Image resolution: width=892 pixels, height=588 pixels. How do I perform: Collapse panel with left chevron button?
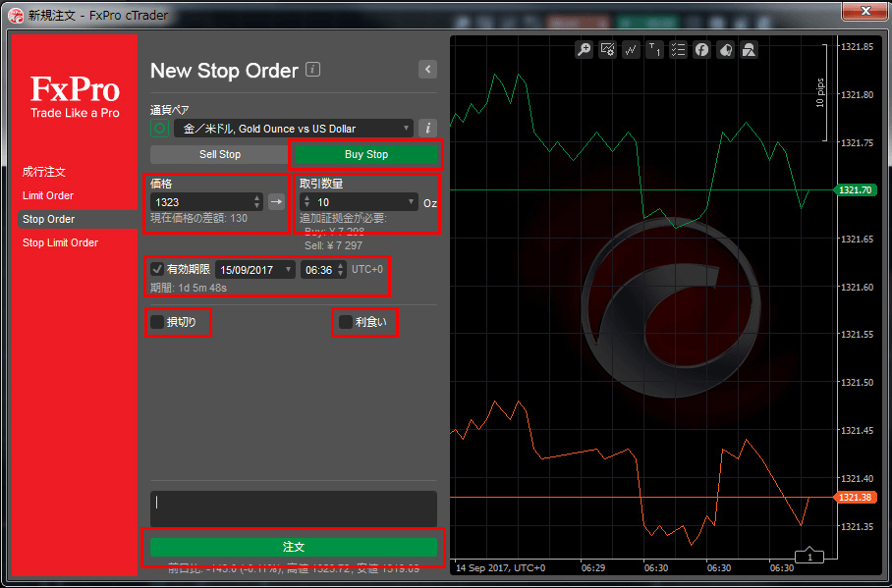tap(427, 70)
